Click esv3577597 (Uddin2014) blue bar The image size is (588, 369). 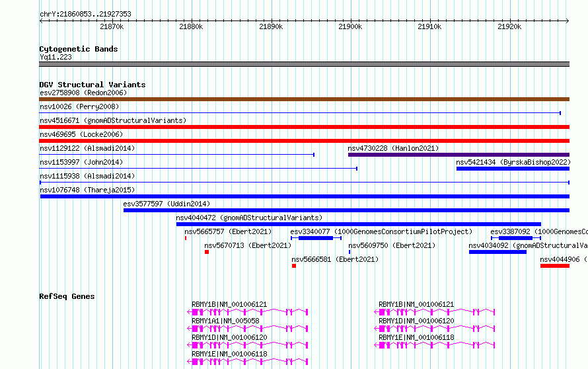(x=346, y=210)
